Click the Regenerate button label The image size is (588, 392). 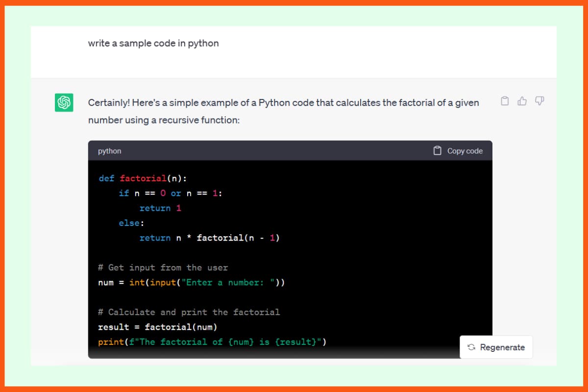(x=502, y=347)
